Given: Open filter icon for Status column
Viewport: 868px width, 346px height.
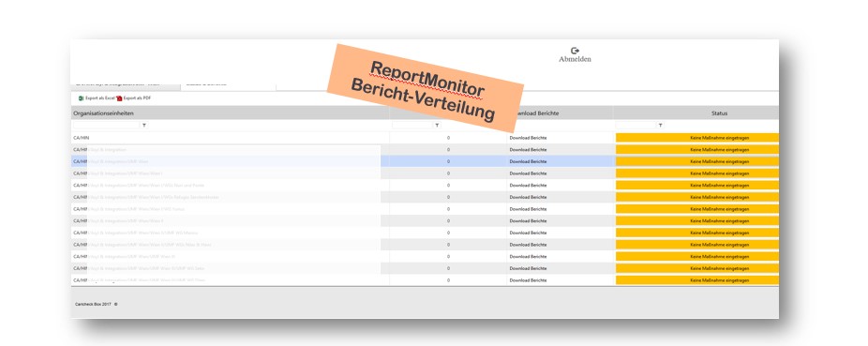Looking at the screenshot, I should click(x=660, y=126).
